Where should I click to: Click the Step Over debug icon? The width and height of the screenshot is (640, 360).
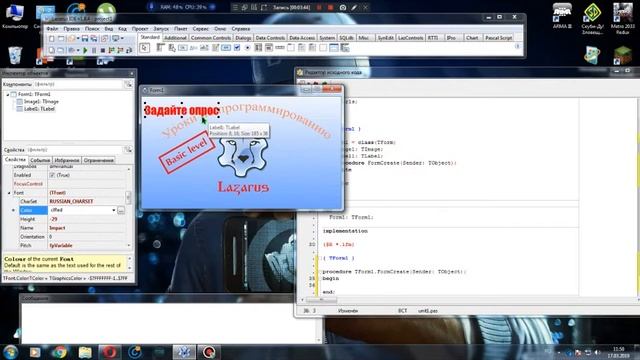[120, 50]
